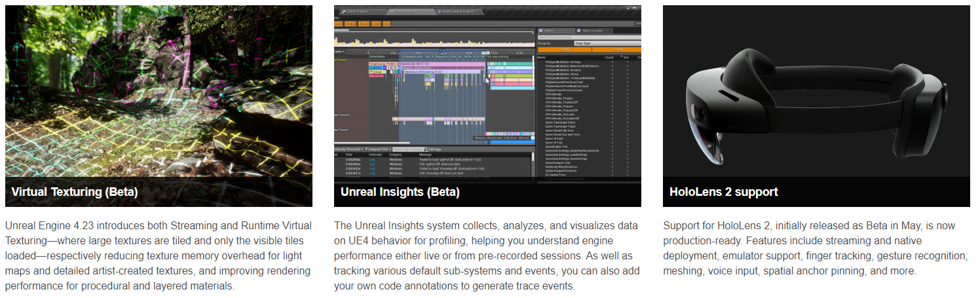Click the 'Unreal Insights (Beta)' caption
This screenshot has height=298, width=980.
pos(400,192)
